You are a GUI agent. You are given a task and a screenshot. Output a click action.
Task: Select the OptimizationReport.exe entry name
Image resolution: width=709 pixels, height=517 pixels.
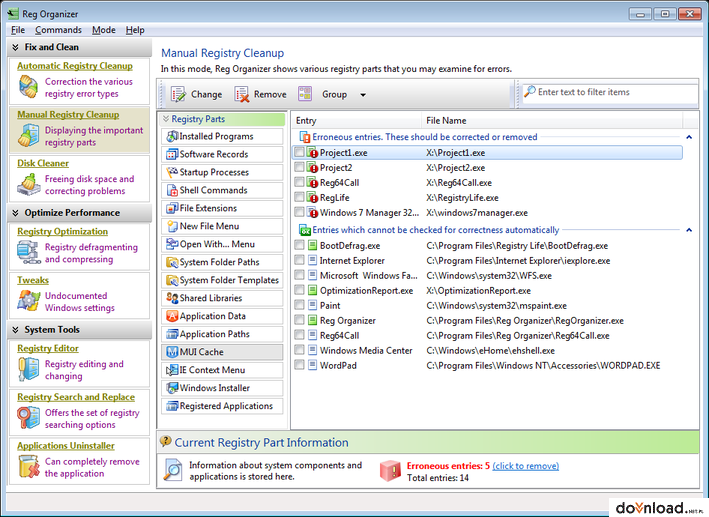pyautogui.click(x=366, y=291)
